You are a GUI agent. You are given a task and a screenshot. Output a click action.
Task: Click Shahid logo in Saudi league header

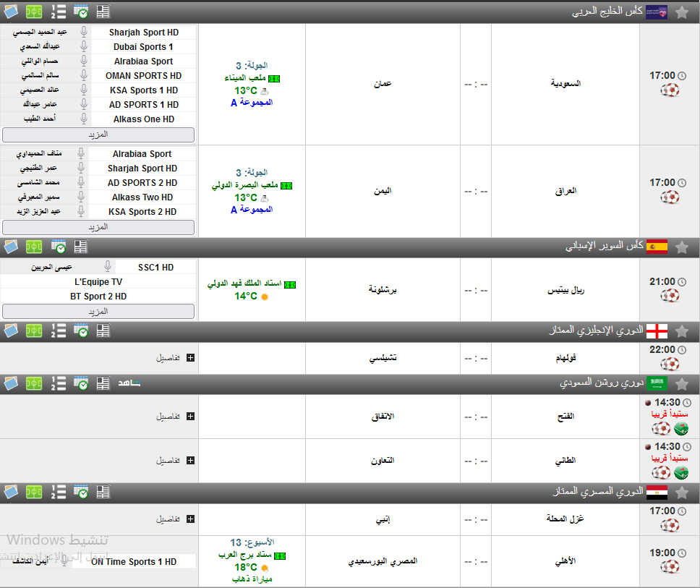pyautogui.click(x=130, y=383)
